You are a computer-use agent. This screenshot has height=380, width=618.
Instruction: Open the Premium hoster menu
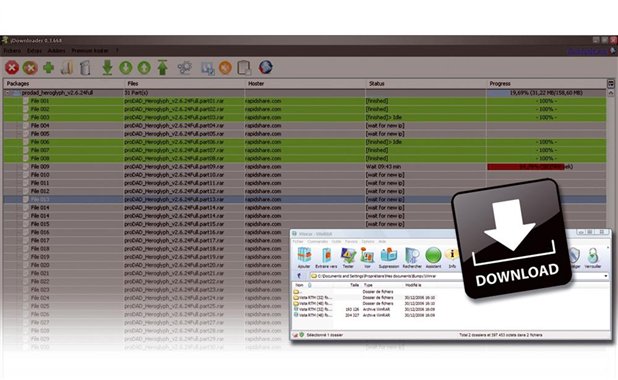pos(90,51)
